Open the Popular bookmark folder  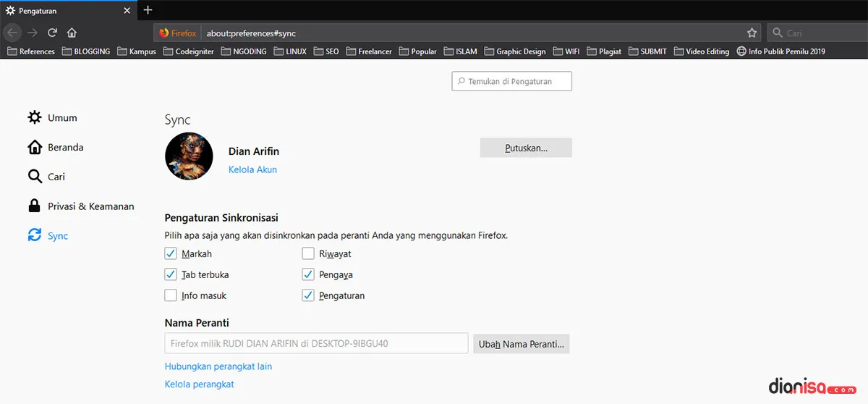click(x=418, y=51)
